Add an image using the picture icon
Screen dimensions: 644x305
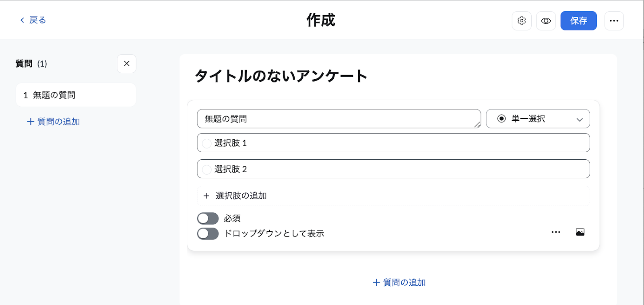(580, 232)
